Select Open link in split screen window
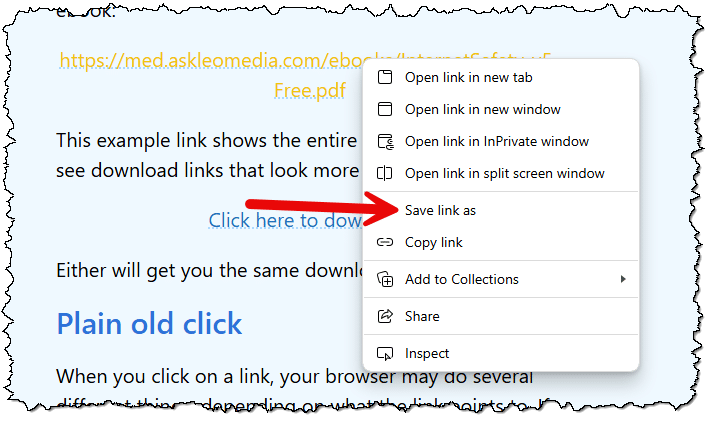 pos(501,173)
